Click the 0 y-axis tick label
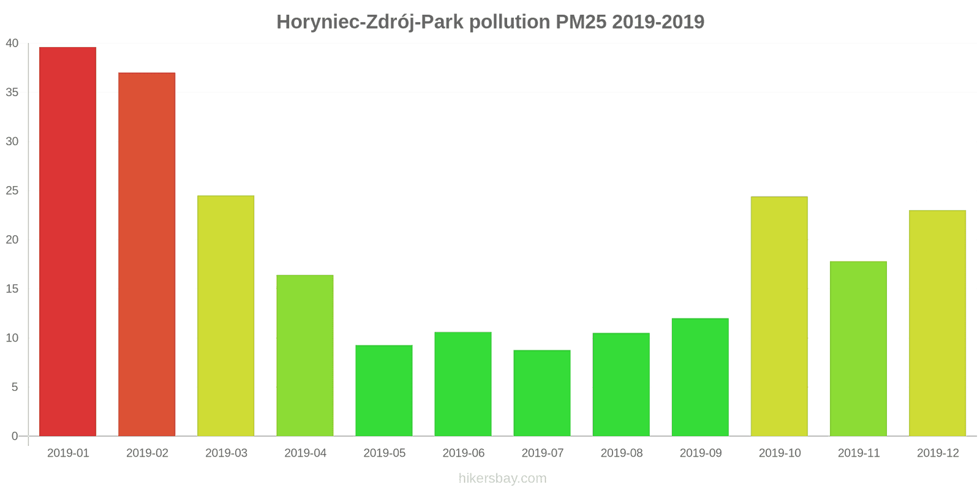The height and width of the screenshot is (490, 980). [15, 437]
